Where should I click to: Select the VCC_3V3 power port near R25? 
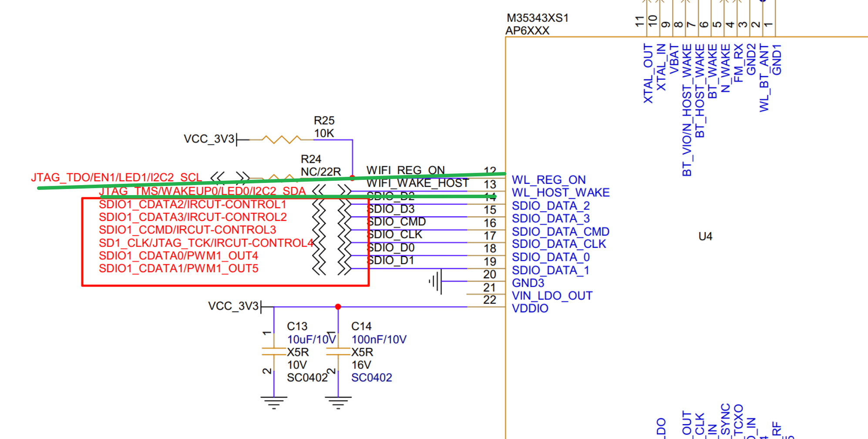coord(210,139)
